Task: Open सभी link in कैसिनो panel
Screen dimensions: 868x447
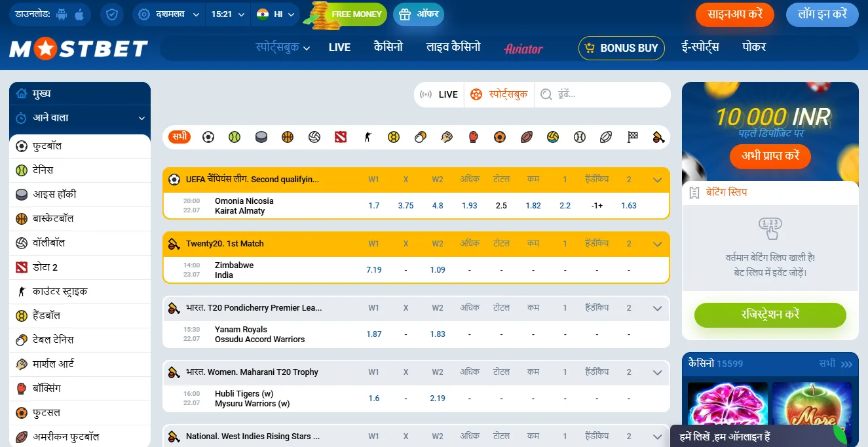Action: click(835, 364)
